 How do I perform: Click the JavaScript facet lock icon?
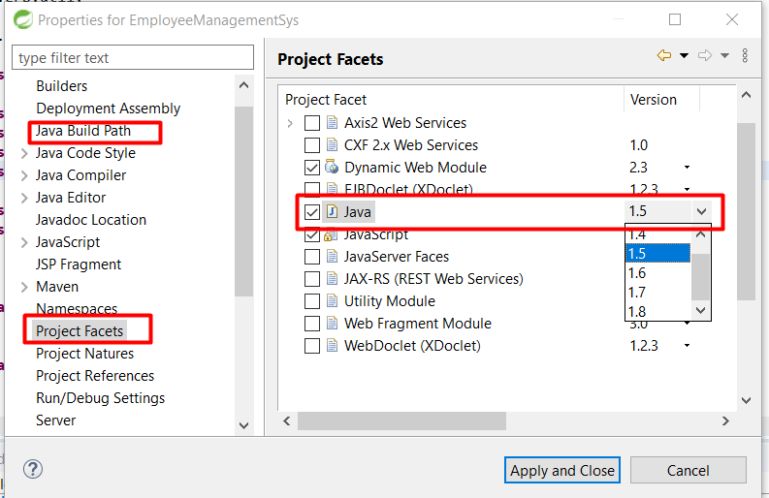click(331, 236)
